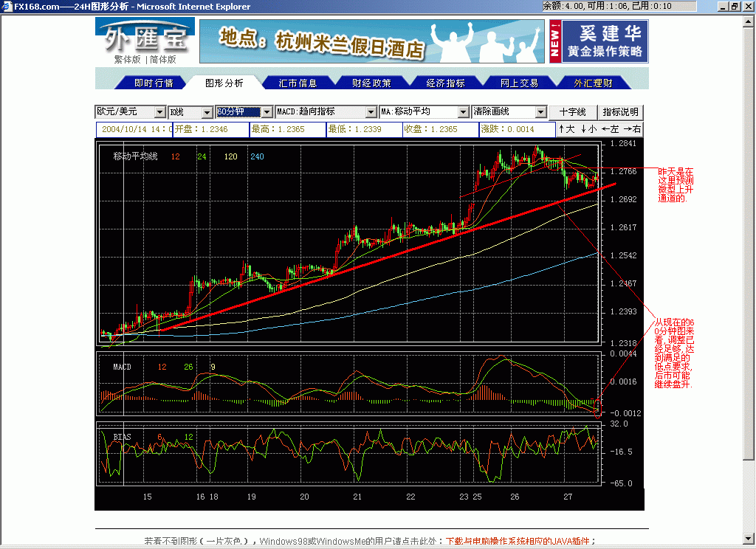Click the 简体版 language link
Viewport: 756px width, 549px height.
pyautogui.click(x=163, y=59)
